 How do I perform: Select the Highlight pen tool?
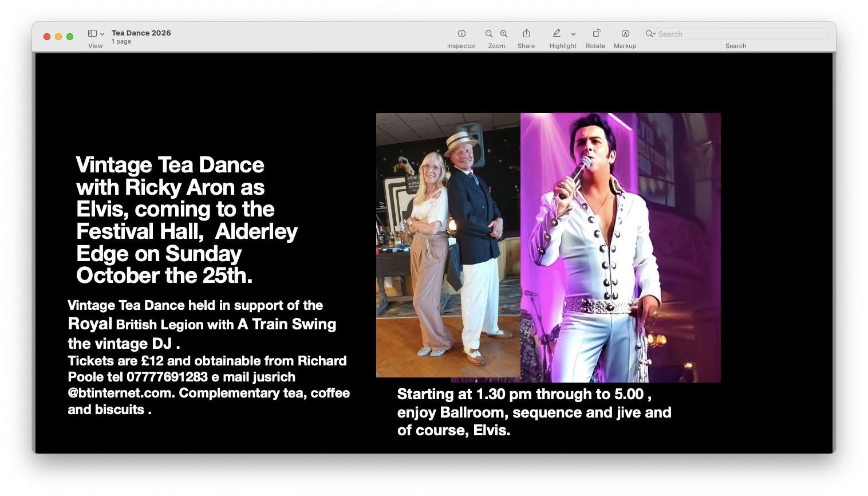coord(557,33)
